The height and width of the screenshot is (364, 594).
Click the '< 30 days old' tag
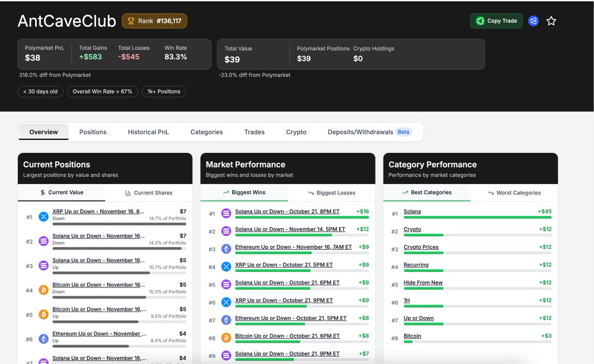(41, 91)
